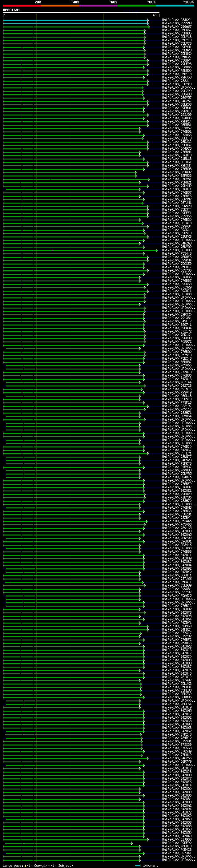This screenshot has height=868, width=197.
Task: Click label UniRef100_C6T4L8
Action: coord(177,223)
